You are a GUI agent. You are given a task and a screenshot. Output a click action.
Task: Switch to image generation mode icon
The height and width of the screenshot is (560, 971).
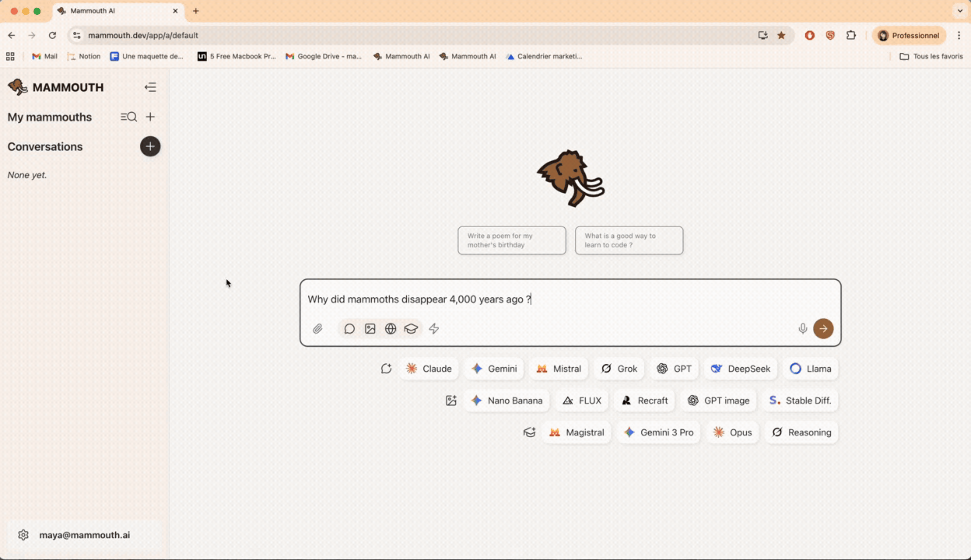click(370, 328)
